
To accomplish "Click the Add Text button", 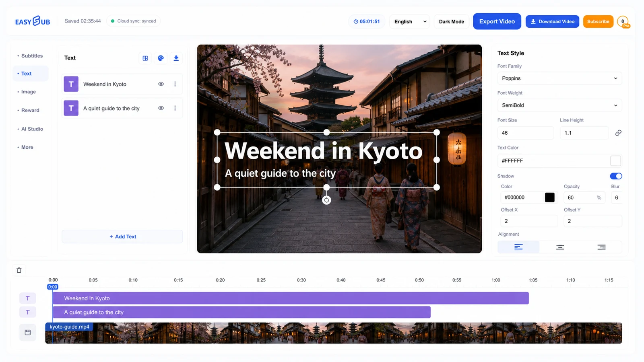I will (122, 237).
